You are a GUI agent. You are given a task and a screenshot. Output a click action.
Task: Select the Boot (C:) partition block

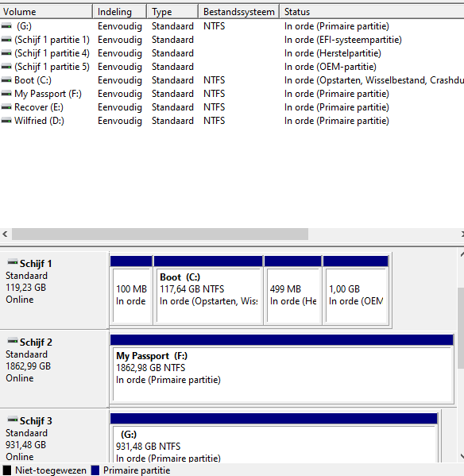208,290
